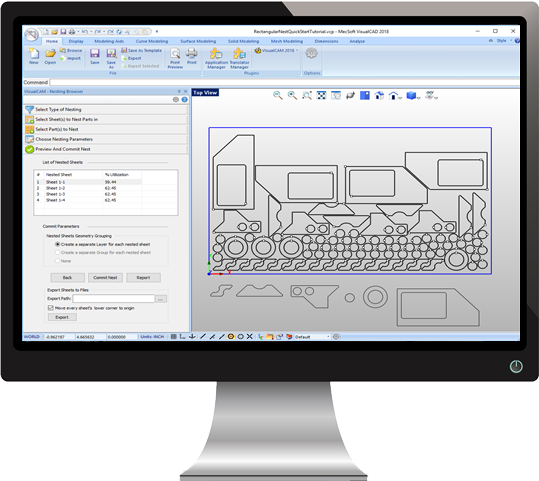Click the blue shaded cube view icon
Viewport: 539px width, 481px height.
pyautogui.click(x=411, y=95)
